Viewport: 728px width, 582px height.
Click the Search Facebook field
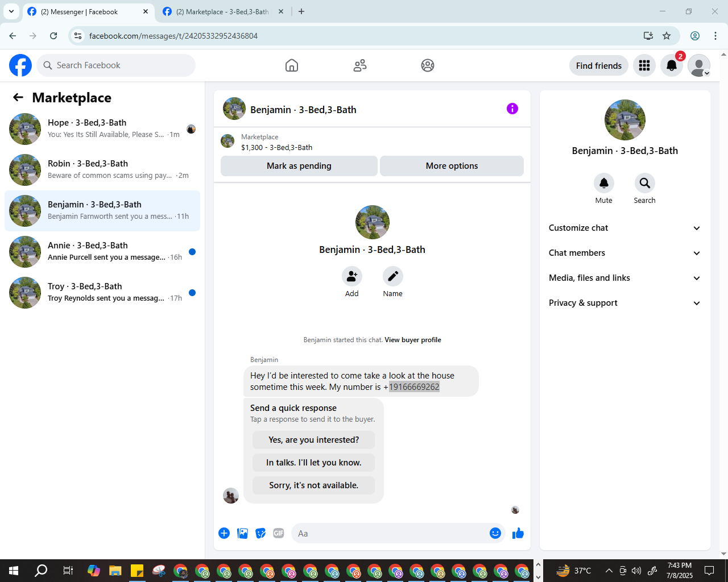pos(116,65)
